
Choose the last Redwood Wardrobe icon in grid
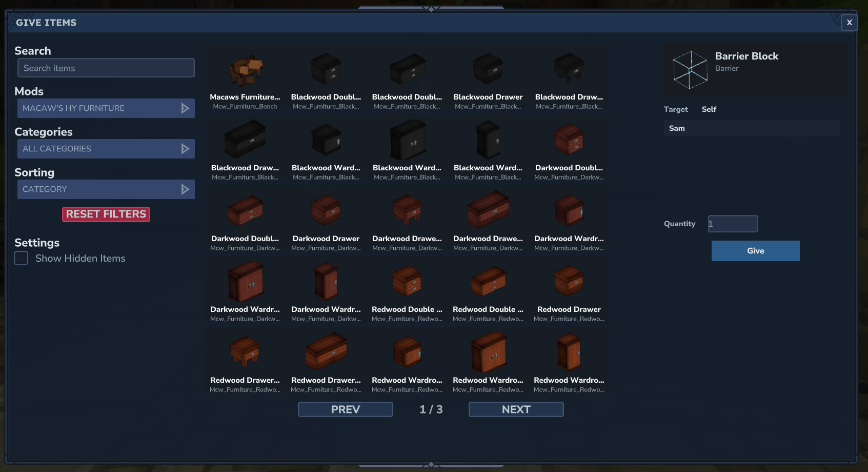[569, 352]
